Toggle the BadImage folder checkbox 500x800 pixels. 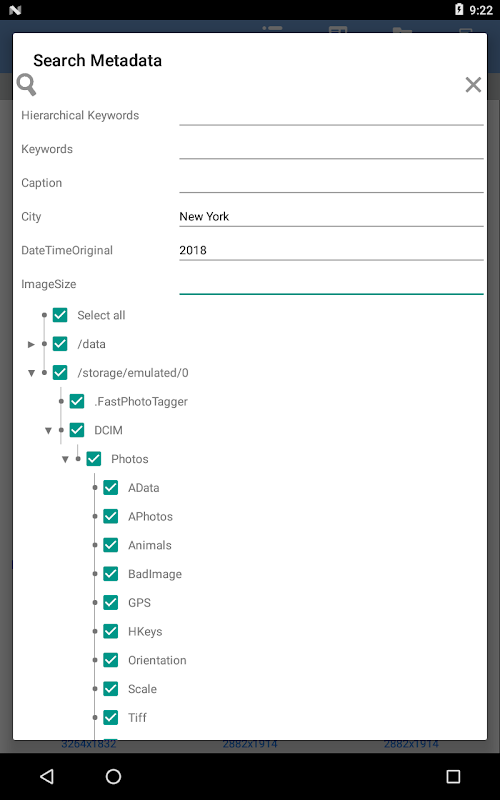click(111, 574)
